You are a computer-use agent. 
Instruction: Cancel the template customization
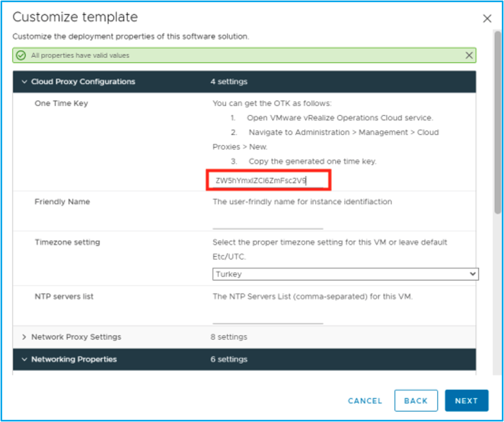point(365,401)
